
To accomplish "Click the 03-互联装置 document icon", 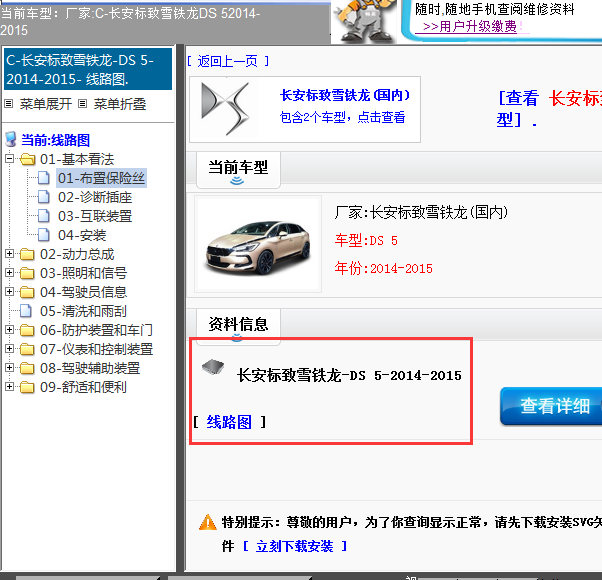I will pyautogui.click(x=44, y=216).
